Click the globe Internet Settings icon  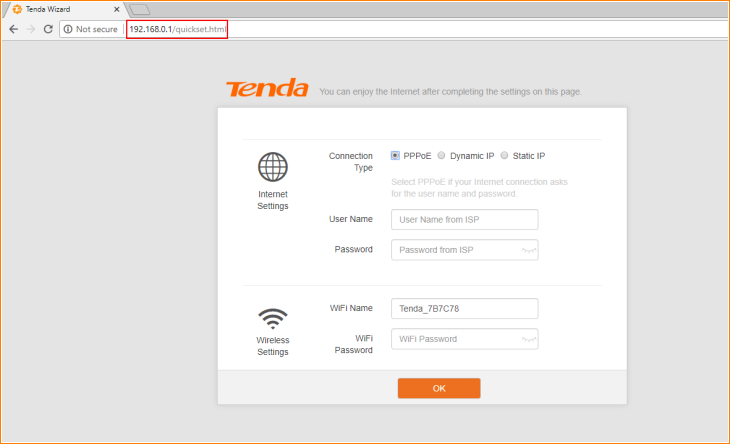click(x=272, y=167)
